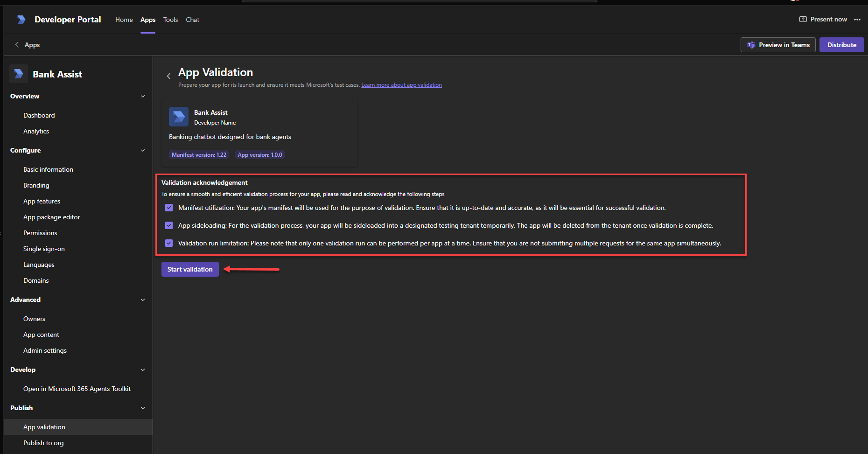
Task: Click Preview in Teams button
Action: 778,45
